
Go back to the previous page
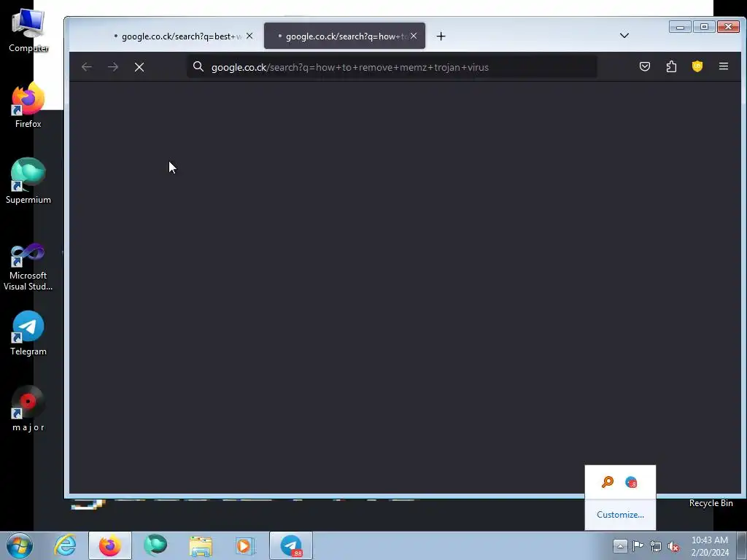86,67
